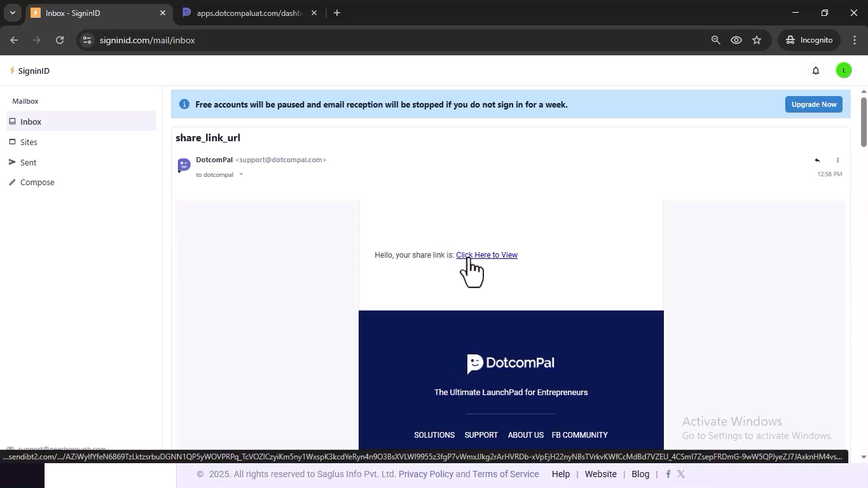Open the tab search dropdown arrow
868x488 pixels.
click(12, 13)
